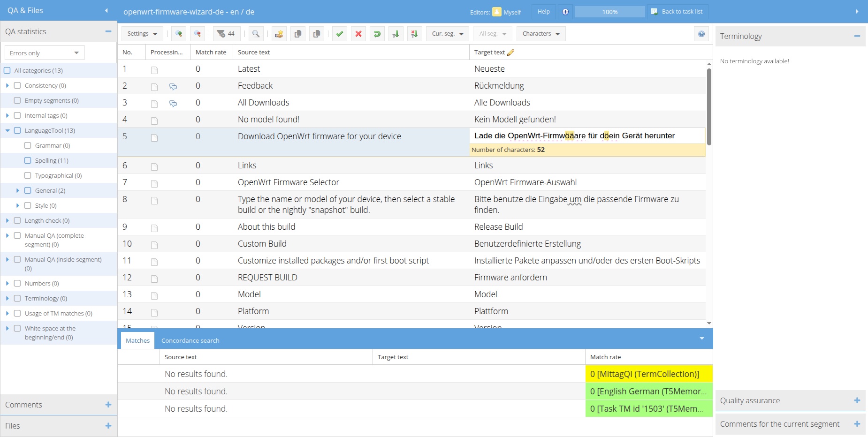Open the Settings dropdown menu

pyautogui.click(x=142, y=34)
